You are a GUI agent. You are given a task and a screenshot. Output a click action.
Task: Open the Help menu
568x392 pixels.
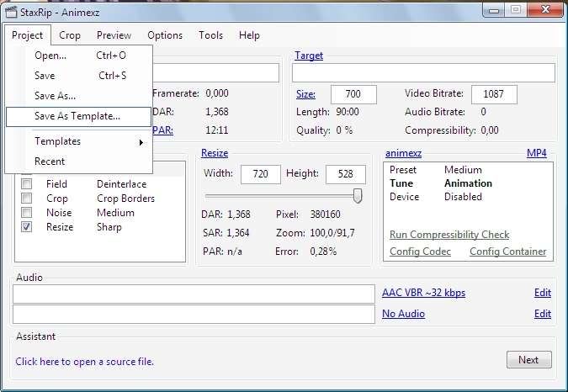point(249,35)
